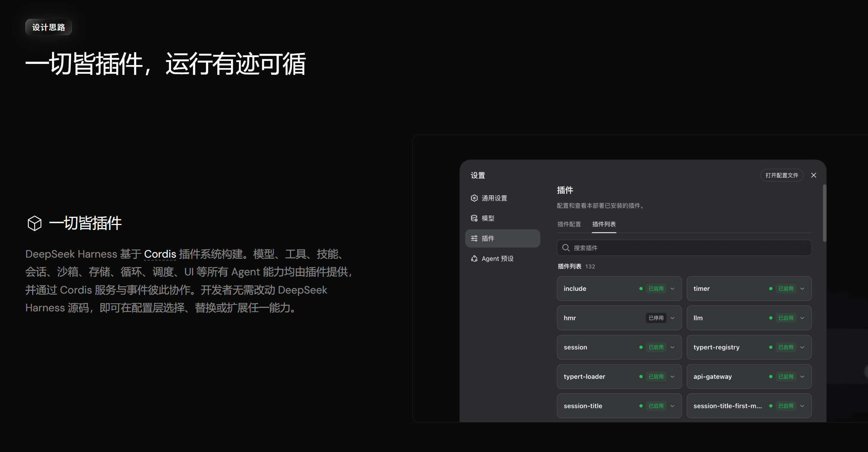The height and width of the screenshot is (452, 868).
Task: Click the plugin count 132
Action: click(x=590, y=266)
